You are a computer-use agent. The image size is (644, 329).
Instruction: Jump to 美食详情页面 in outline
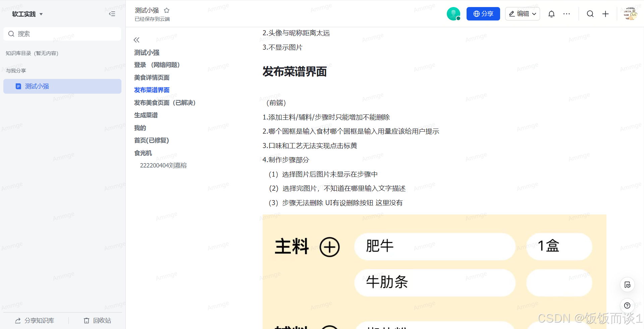[x=152, y=78]
